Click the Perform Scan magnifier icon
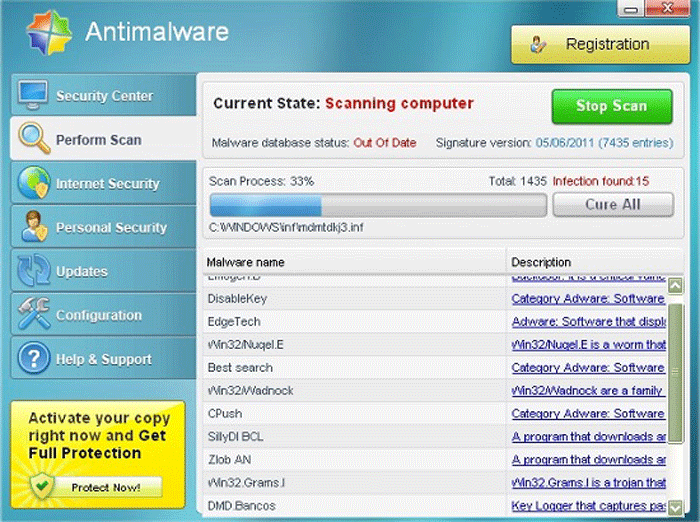Image resolution: width=700 pixels, height=522 pixels. pyautogui.click(x=32, y=139)
